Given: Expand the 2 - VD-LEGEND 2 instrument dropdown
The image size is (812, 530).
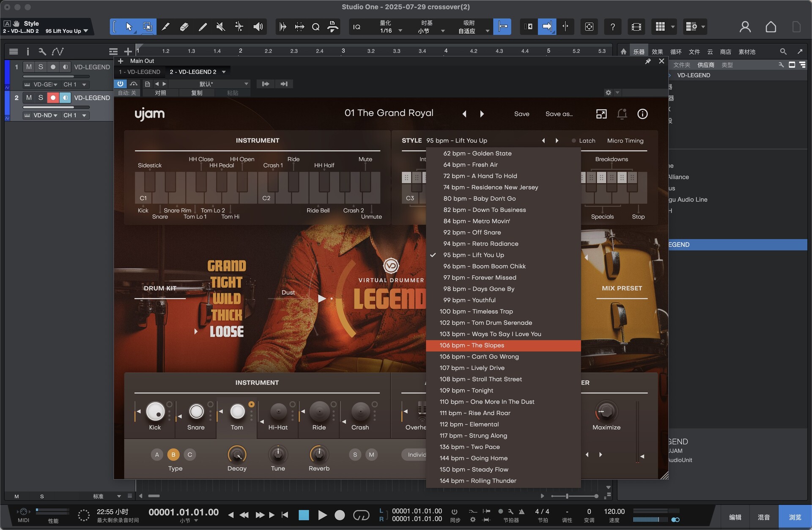Looking at the screenshot, I should pos(224,72).
